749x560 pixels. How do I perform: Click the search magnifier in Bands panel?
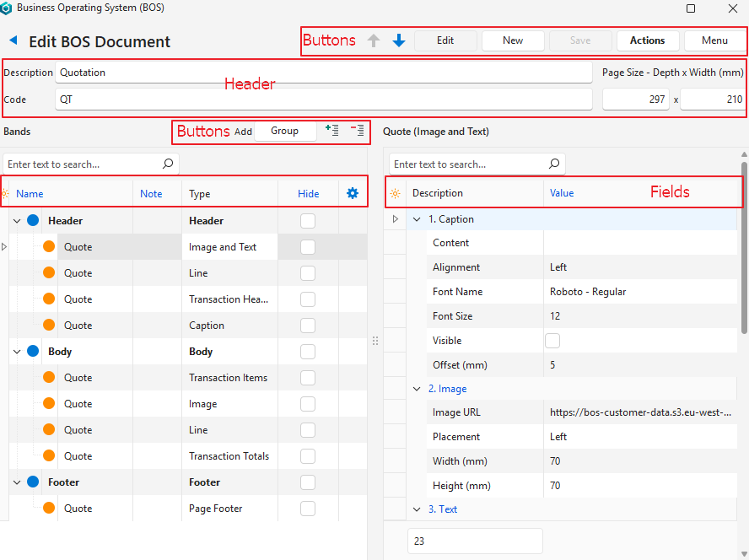point(168,164)
